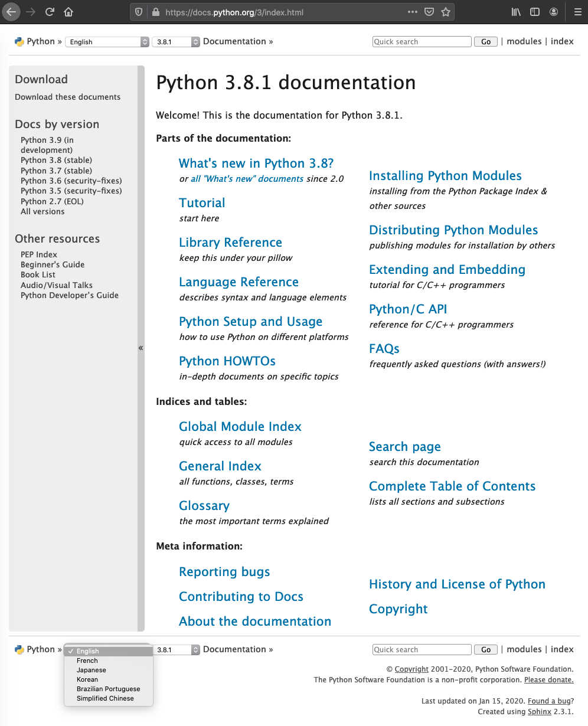Open Python Setup and Usage link

(x=250, y=322)
